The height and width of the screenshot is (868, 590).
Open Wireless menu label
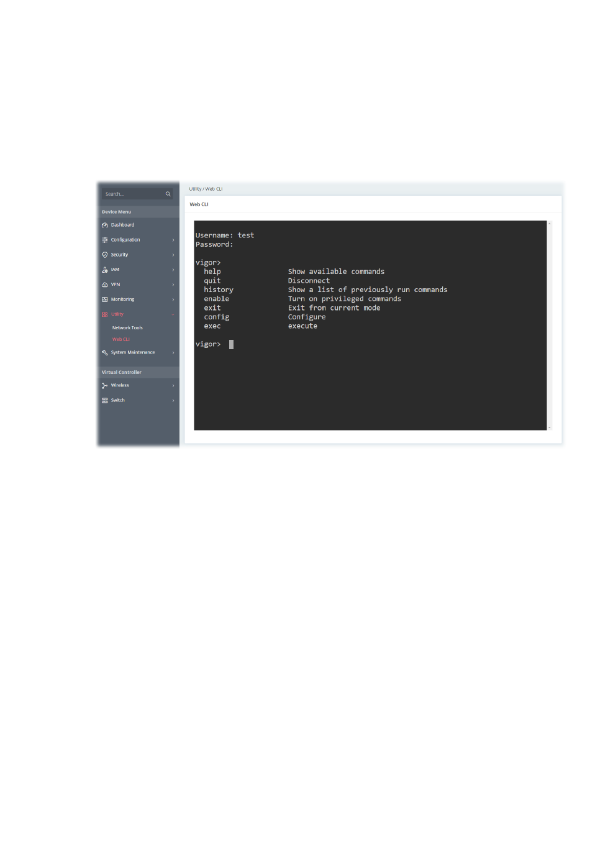click(x=120, y=385)
